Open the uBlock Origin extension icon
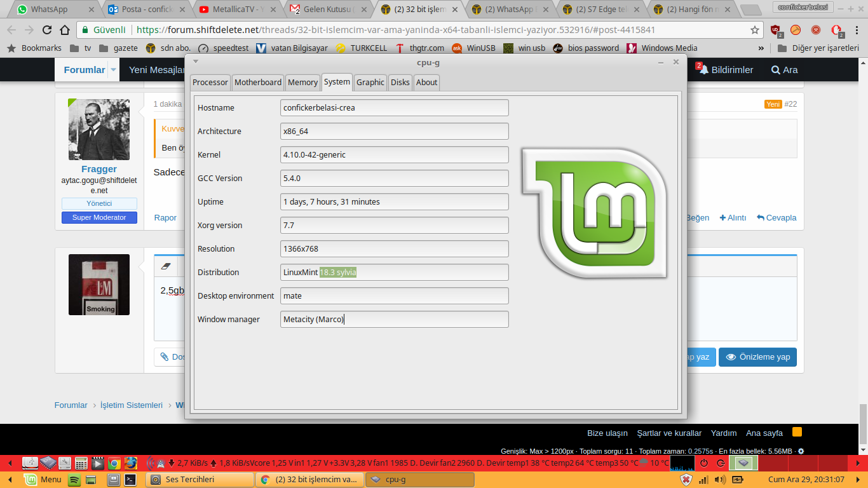 [776, 30]
